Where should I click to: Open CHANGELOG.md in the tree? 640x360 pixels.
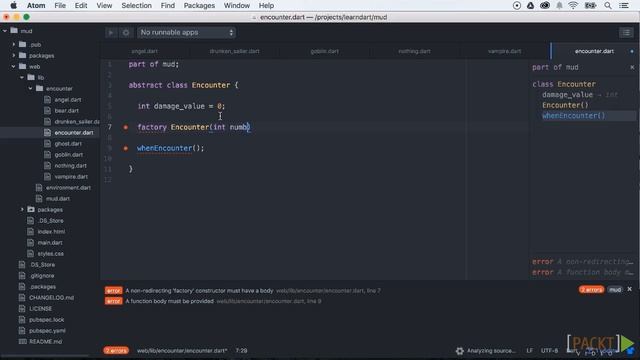[x=51, y=298]
